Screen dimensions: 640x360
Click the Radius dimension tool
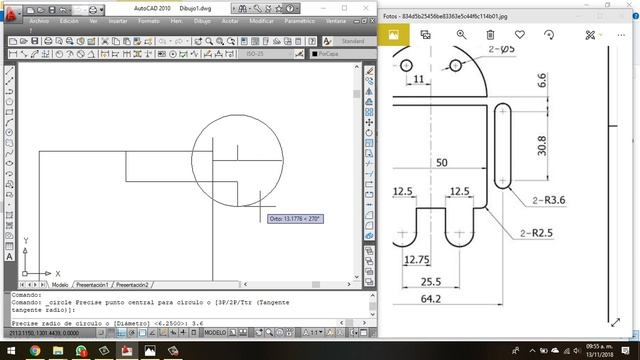pyautogui.click(x=60, y=54)
